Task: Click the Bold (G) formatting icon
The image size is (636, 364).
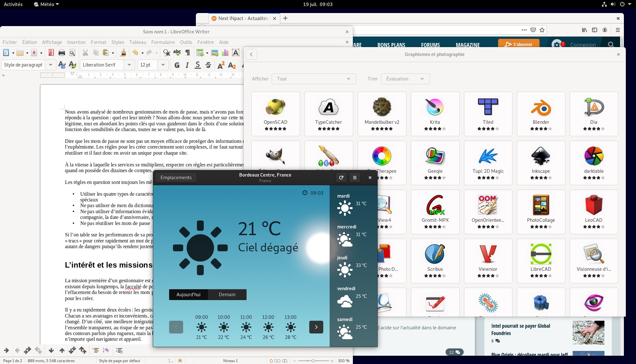Action: pyautogui.click(x=177, y=65)
